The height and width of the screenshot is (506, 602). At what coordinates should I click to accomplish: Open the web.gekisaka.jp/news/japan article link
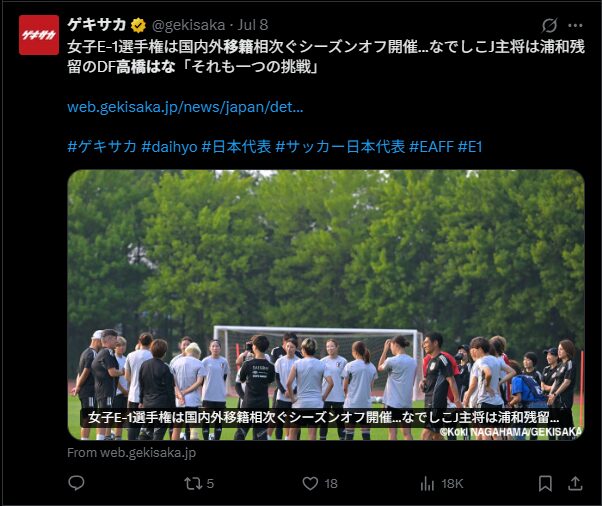[x=185, y=107]
